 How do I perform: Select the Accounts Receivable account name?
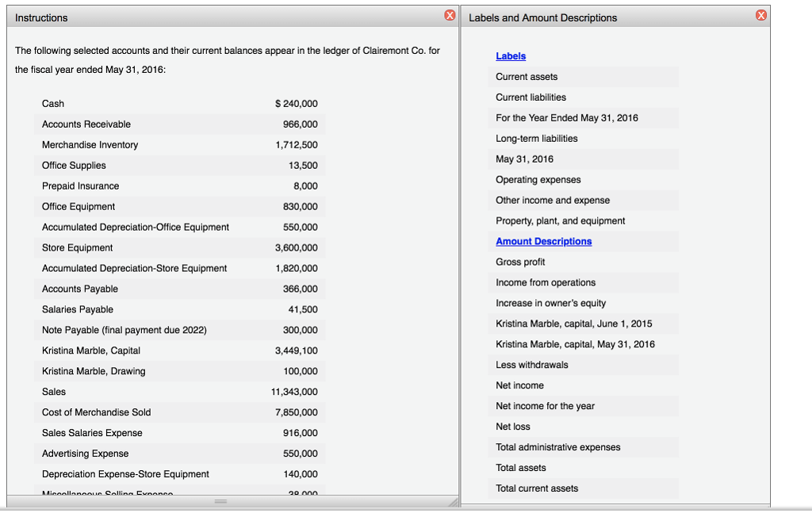(86, 124)
